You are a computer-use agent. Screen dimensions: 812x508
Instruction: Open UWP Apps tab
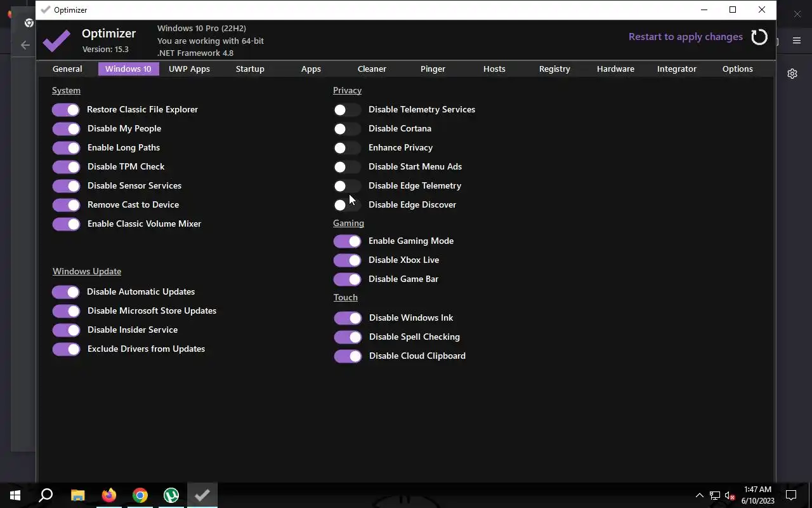point(189,69)
